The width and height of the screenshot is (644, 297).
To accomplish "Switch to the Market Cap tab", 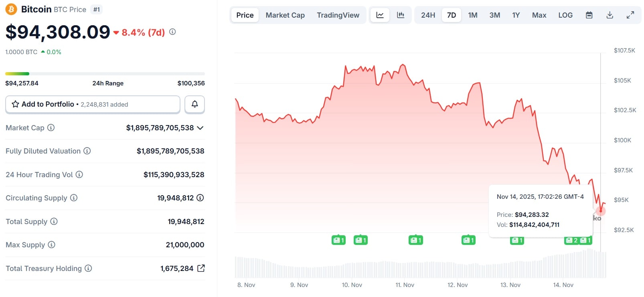I will coord(285,15).
